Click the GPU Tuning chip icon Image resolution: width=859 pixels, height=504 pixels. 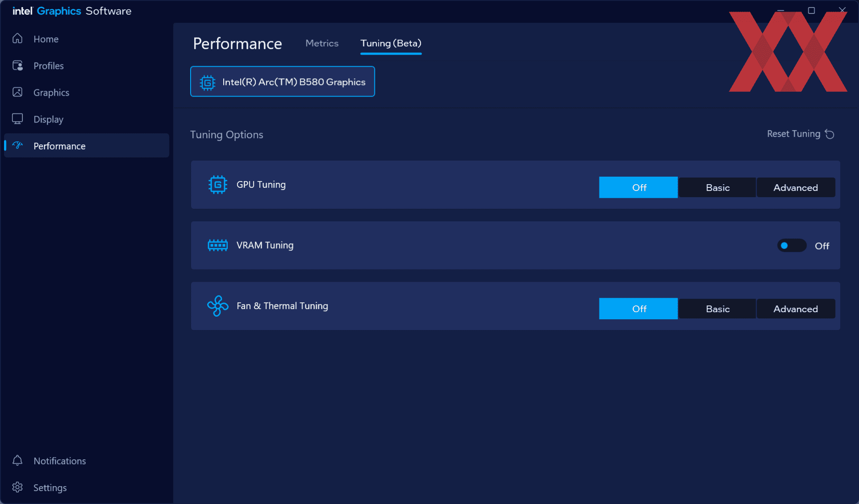(218, 184)
